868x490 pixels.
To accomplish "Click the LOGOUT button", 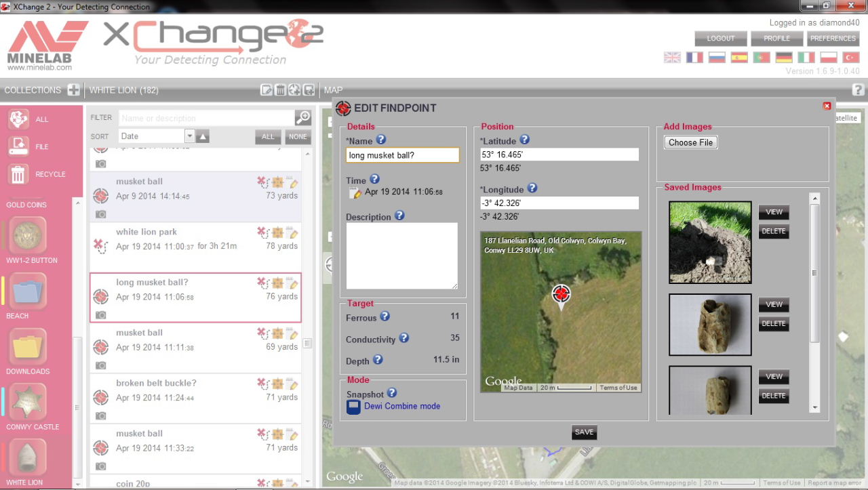I will [x=721, y=39].
